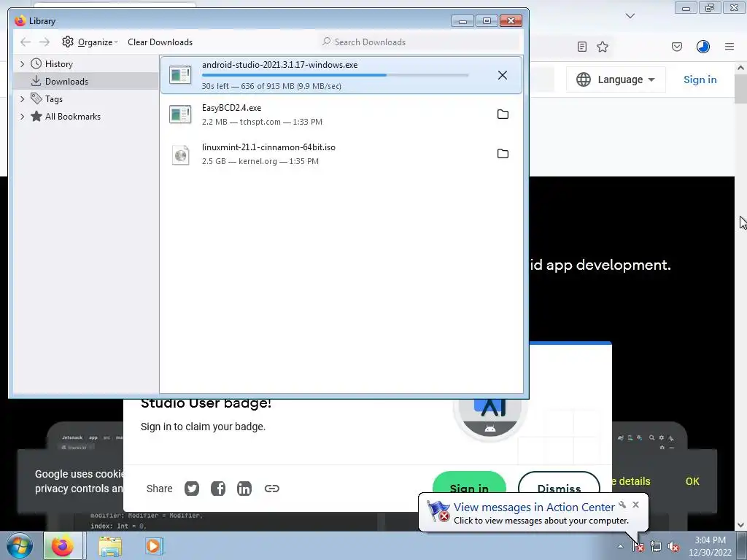Click Firefox taskbar button
The width and height of the screenshot is (747, 560).
(63, 545)
